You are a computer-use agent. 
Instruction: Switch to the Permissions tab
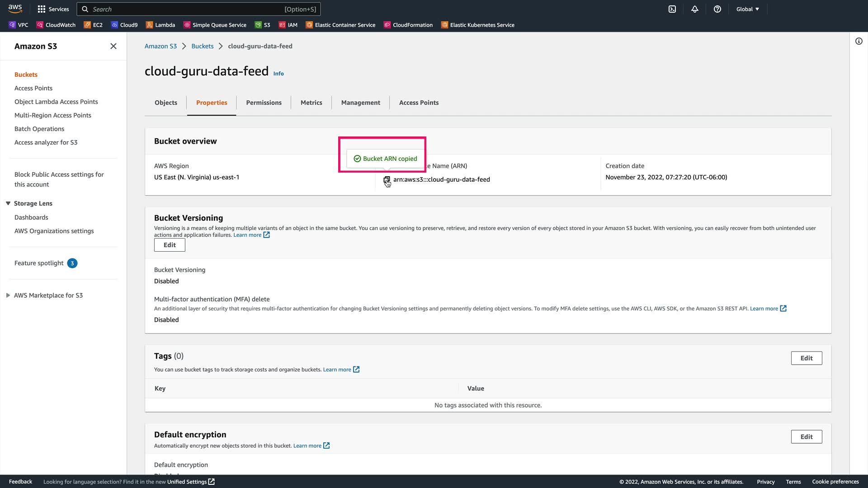point(264,103)
